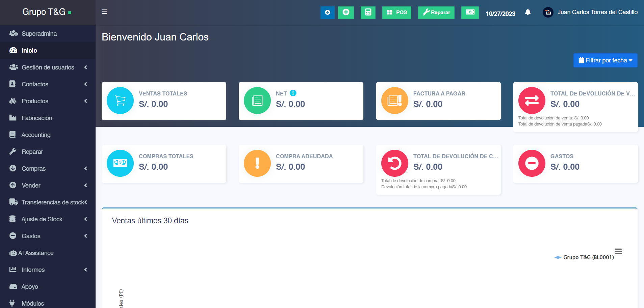Open the chart hamburger menu icon

pyautogui.click(x=618, y=251)
